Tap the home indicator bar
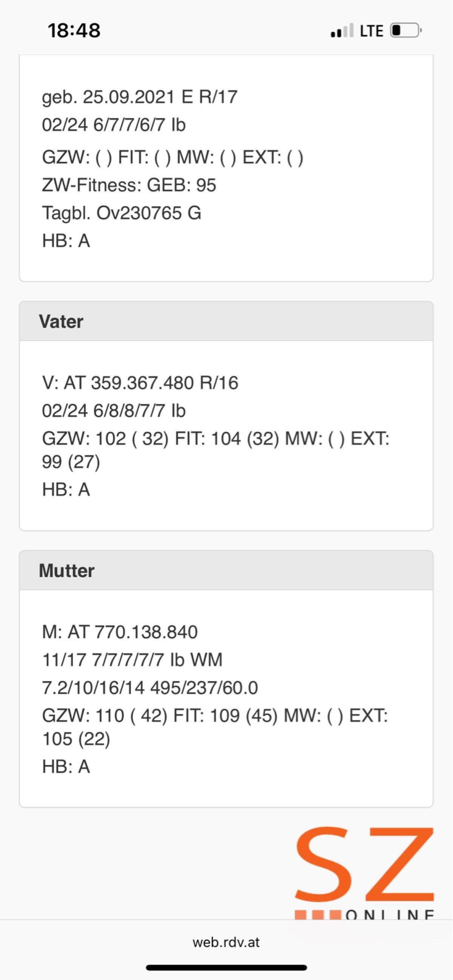 coord(226,967)
